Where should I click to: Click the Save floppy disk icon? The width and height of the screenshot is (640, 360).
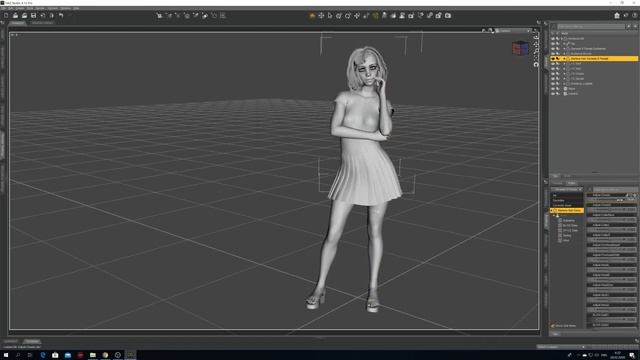[33, 16]
